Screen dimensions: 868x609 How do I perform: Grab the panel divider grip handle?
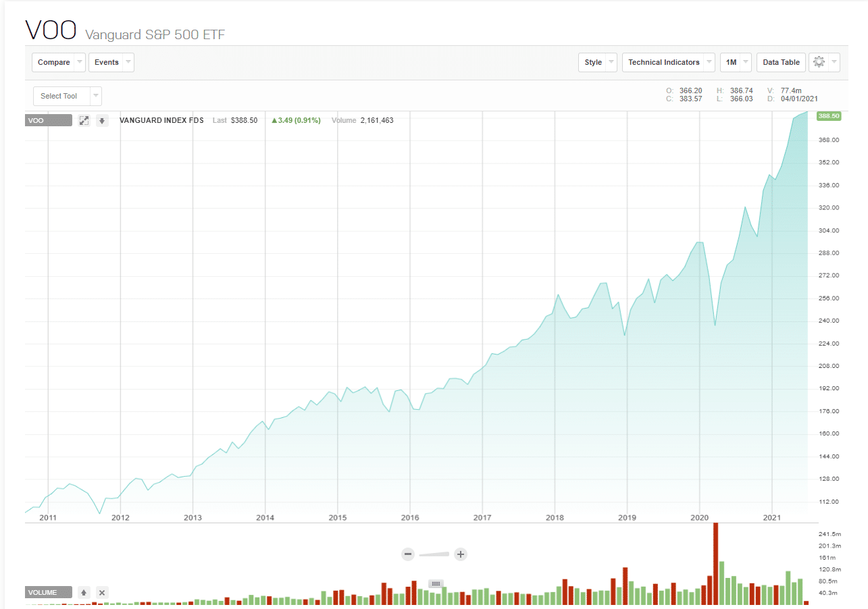(436, 583)
